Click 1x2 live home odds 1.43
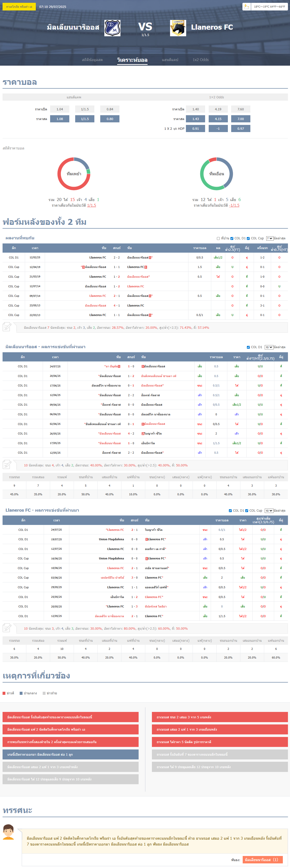The height and width of the screenshot is (868, 290). 196,119
